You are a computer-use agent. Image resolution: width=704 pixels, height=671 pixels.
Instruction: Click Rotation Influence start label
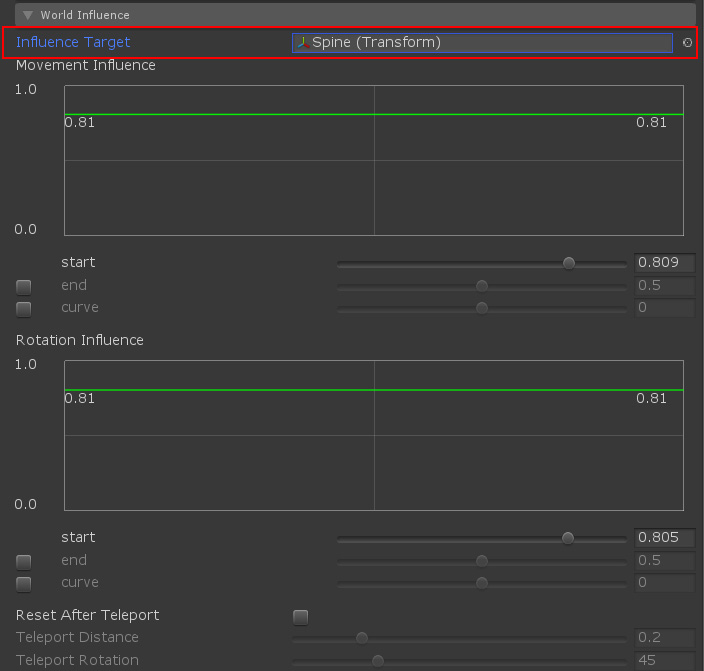[78, 537]
